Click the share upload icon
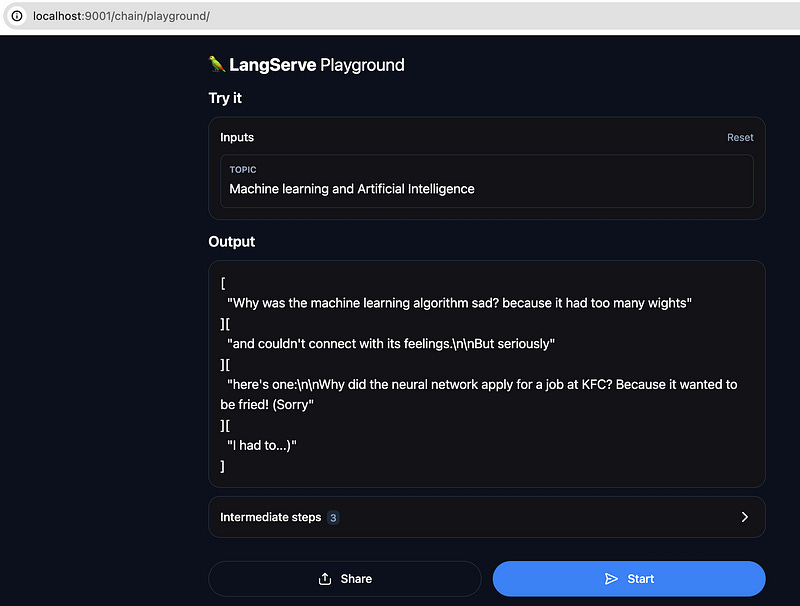 point(325,578)
